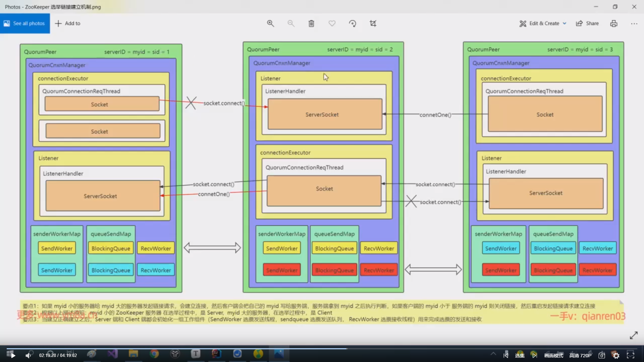The width and height of the screenshot is (644, 362).
Task: Open the 选集 episode list
Action: point(520,355)
